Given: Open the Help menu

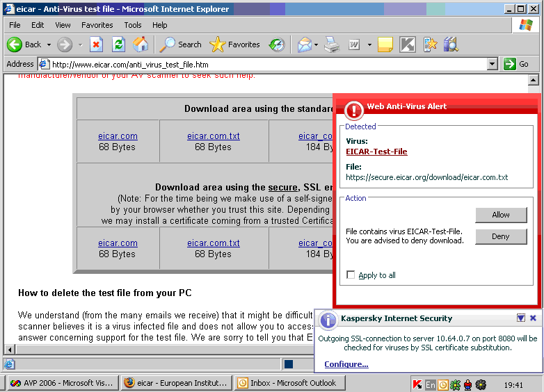Looking at the screenshot, I should pos(159,25).
